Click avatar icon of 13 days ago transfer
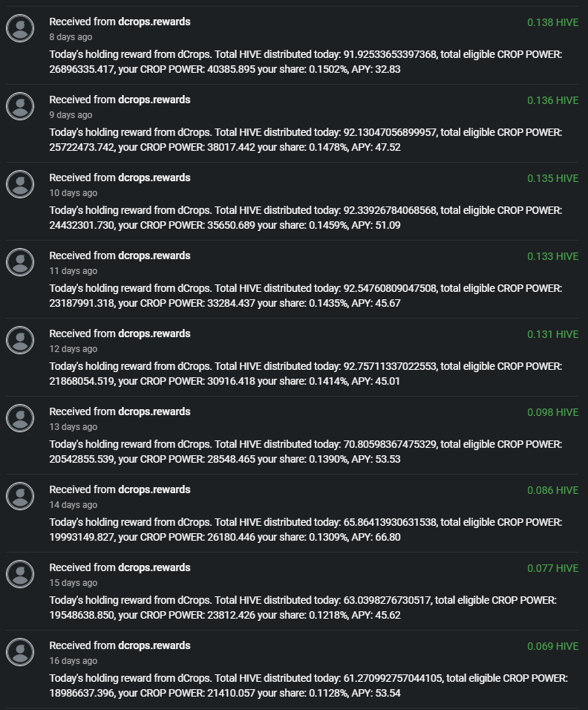 [20, 417]
